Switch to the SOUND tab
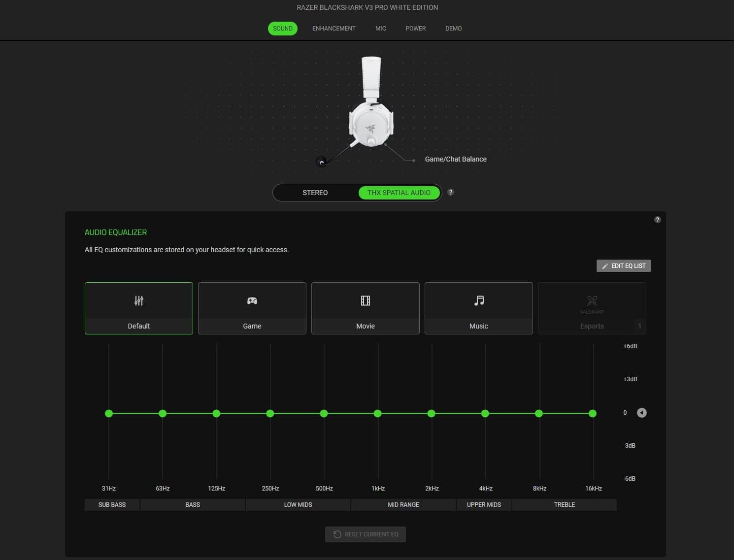This screenshot has height=560, width=734. 283,29
